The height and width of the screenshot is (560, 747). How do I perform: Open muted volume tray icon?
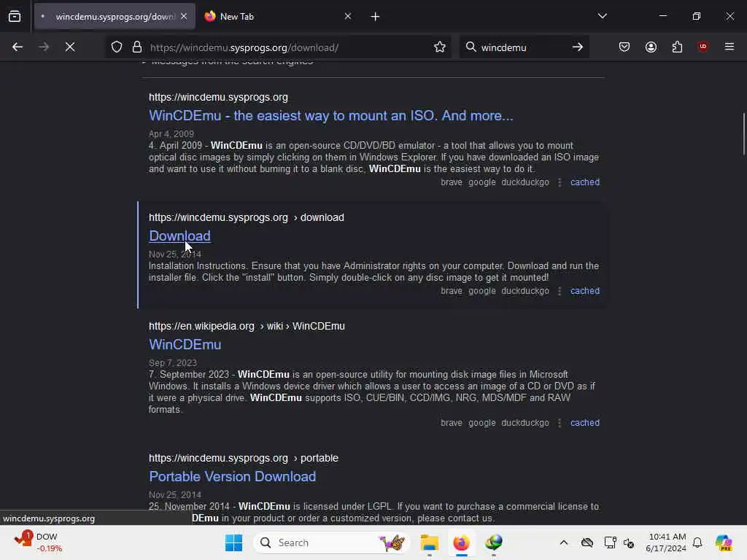click(629, 542)
